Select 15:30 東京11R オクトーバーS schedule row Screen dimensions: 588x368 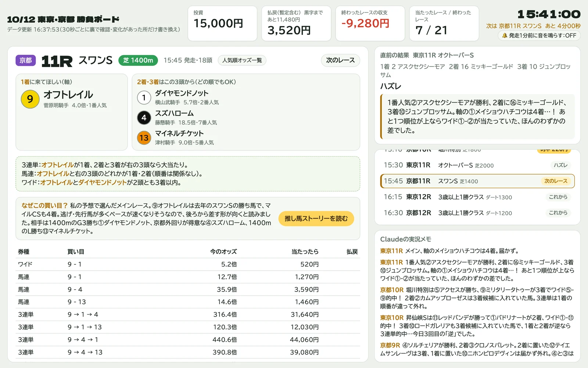click(477, 165)
